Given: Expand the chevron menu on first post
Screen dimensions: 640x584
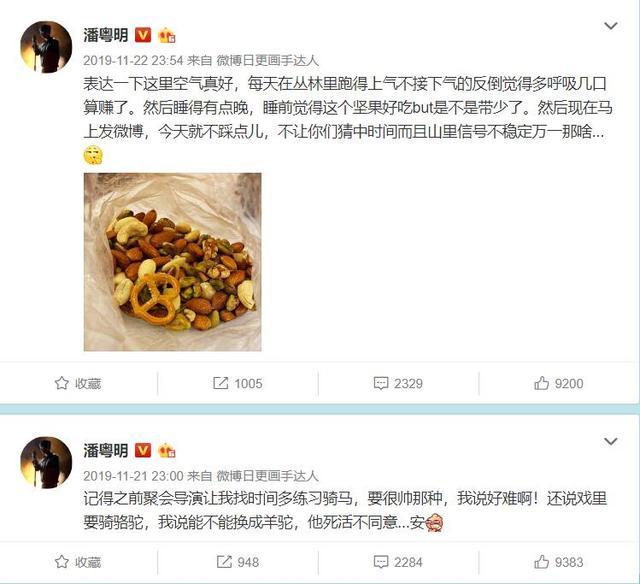Looking at the screenshot, I should click(611, 26).
